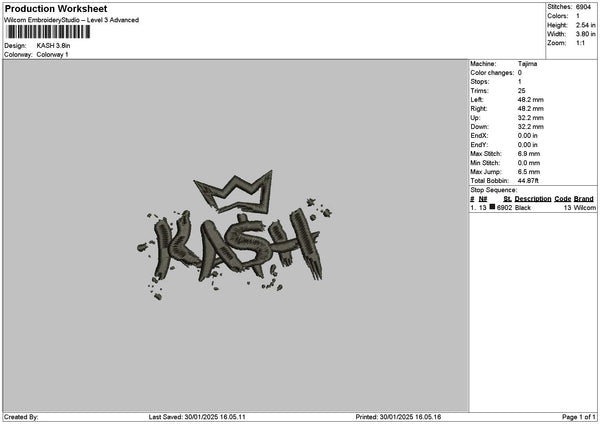
Task: Click the 'Color changes:' label
Action: pyautogui.click(x=492, y=73)
